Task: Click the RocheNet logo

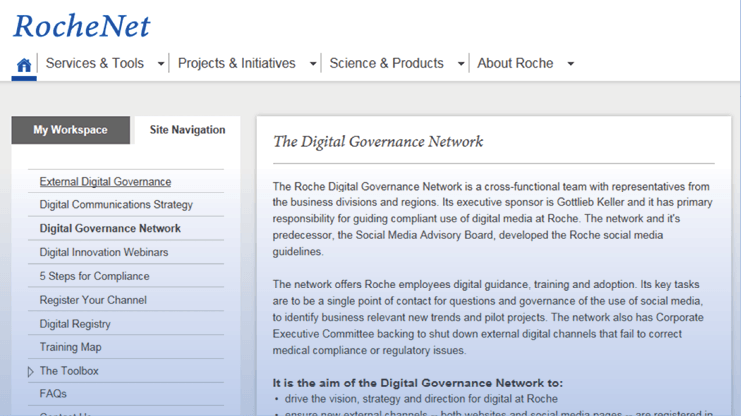Action: 81,26
